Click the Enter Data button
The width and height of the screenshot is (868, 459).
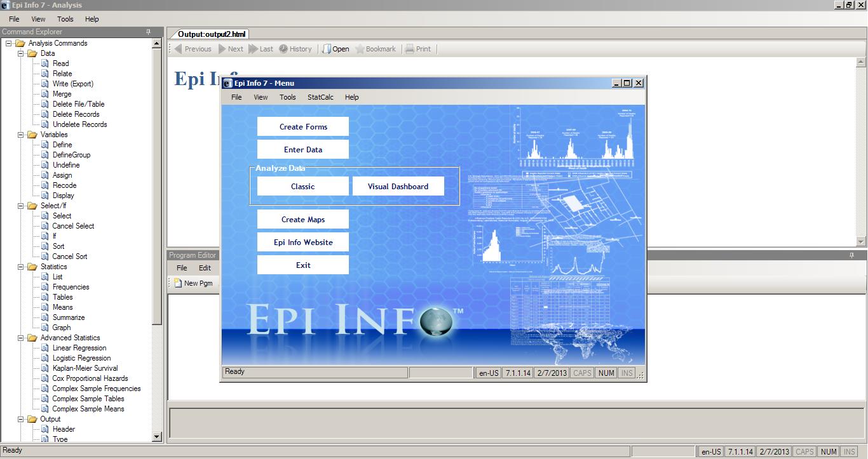click(303, 149)
